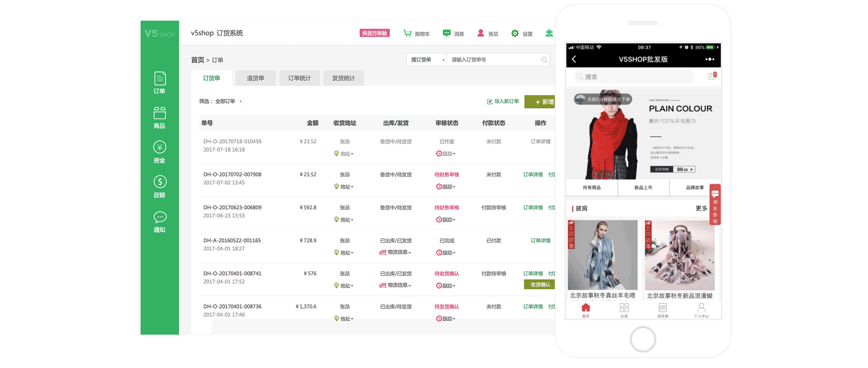Expand 地址 for order DH-A-20160522-001165
Image resolution: width=868 pixels, height=368 pixels.
(344, 253)
